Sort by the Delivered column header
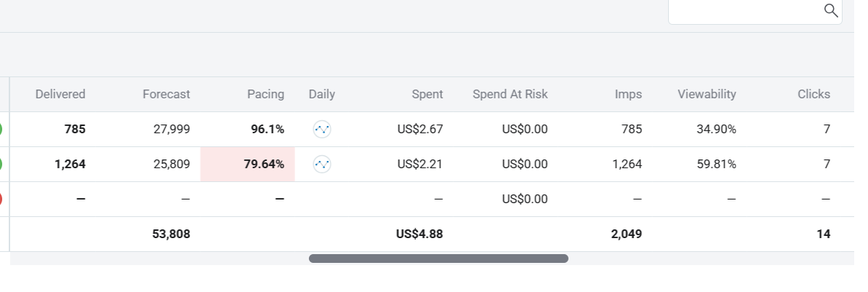Screen dimensions: 868x292 click(60, 94)
